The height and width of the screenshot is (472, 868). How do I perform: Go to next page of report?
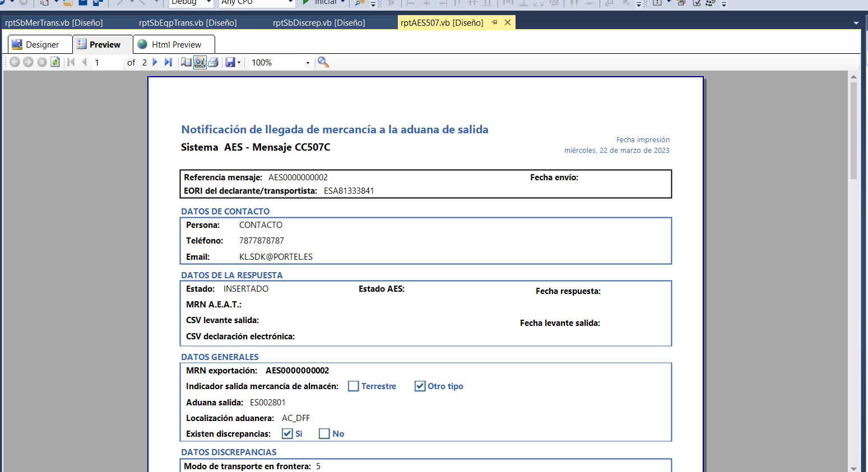(155, 62)
